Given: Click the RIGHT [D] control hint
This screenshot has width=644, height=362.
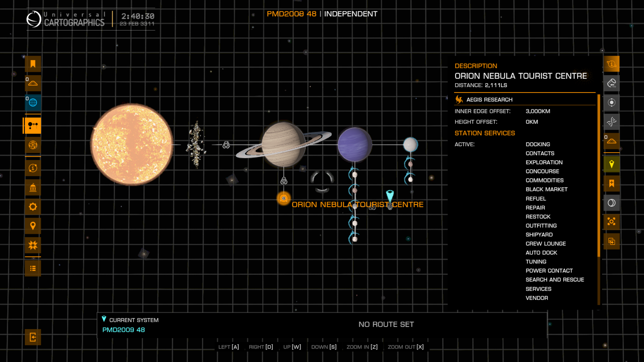Looking at the screenshot, I should pos(261,347).
